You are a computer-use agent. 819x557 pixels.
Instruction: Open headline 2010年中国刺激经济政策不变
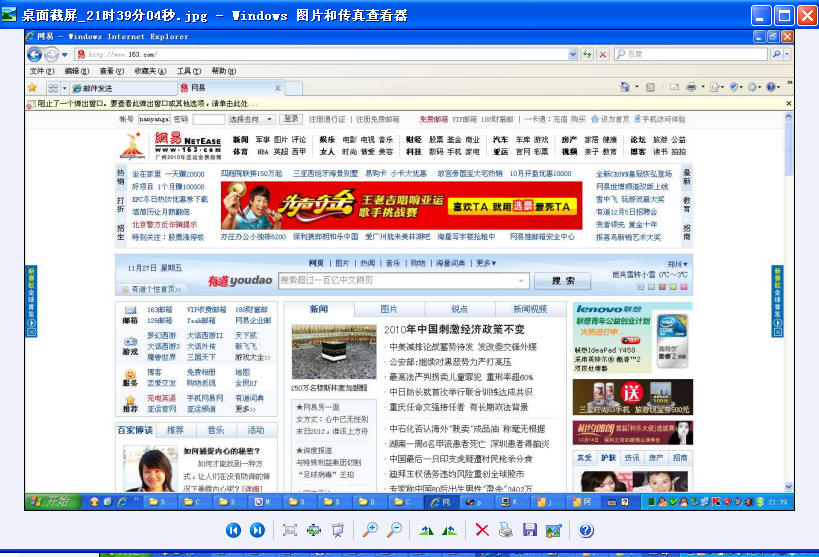(454, 329)
